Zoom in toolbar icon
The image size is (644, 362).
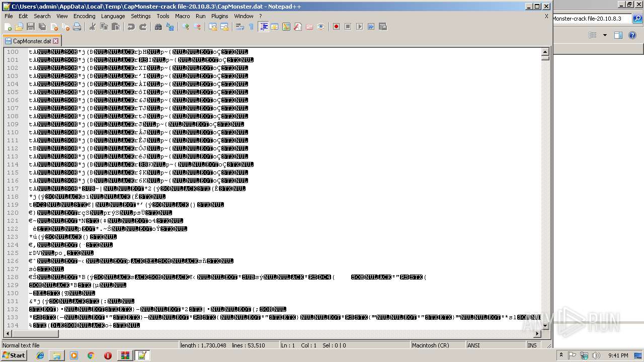tap(186, 27)
